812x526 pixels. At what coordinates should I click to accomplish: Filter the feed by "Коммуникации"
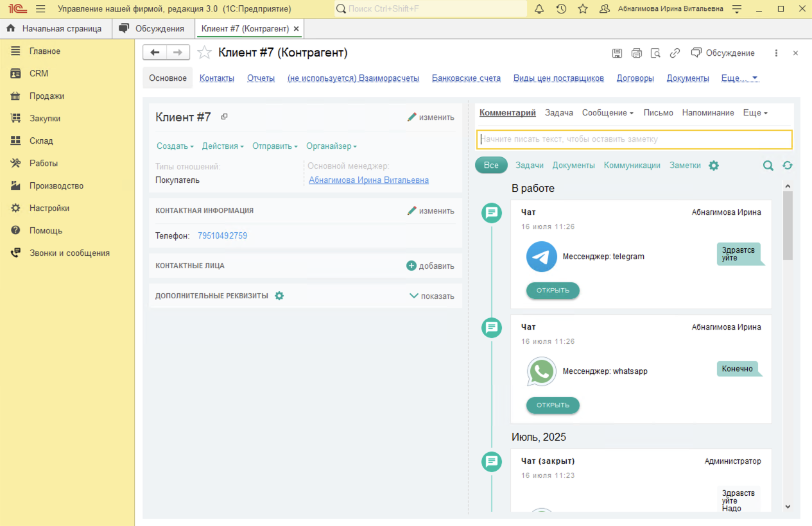632,165
